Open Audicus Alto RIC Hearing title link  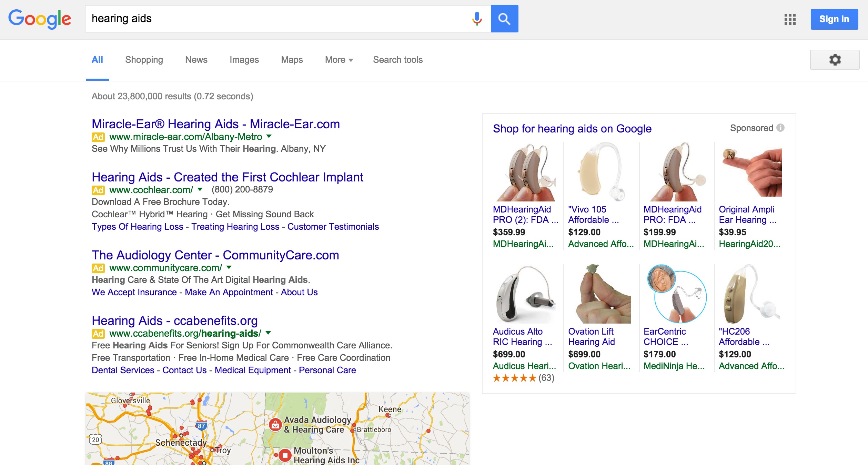pyautogui.click(x=522, y=337)
